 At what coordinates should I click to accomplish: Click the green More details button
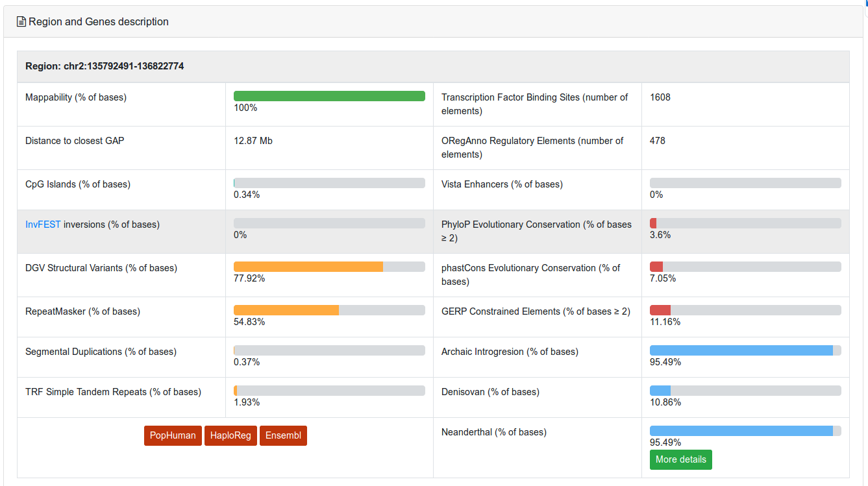coord(680,459)
